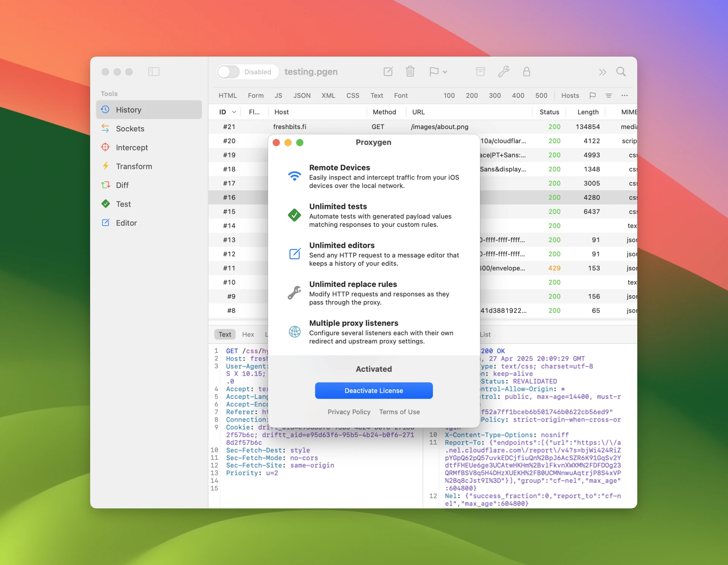Toggle the JSON content type filter
This screenshot has height=565, width=728.
pos(302,96)
